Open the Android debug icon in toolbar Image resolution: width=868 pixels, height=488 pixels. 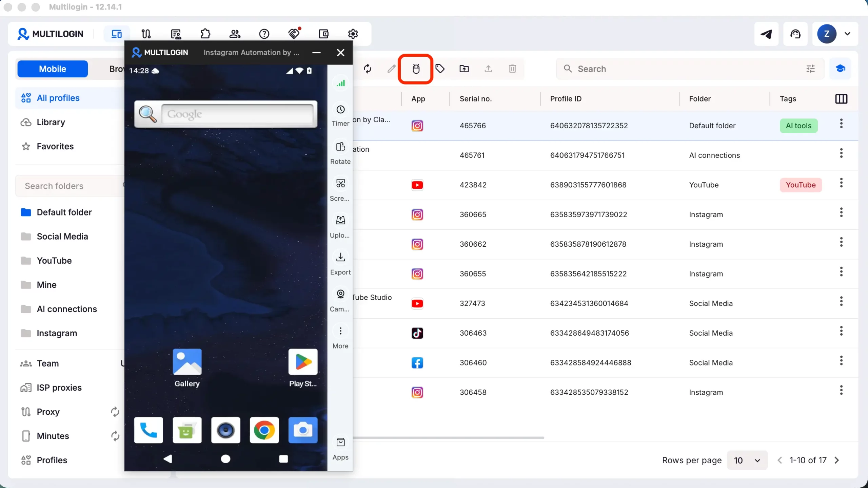click(416, 69)
